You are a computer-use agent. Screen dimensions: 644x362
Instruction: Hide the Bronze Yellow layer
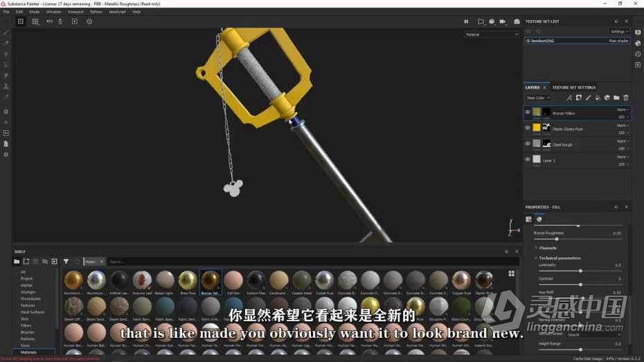[x=528, y=112]
